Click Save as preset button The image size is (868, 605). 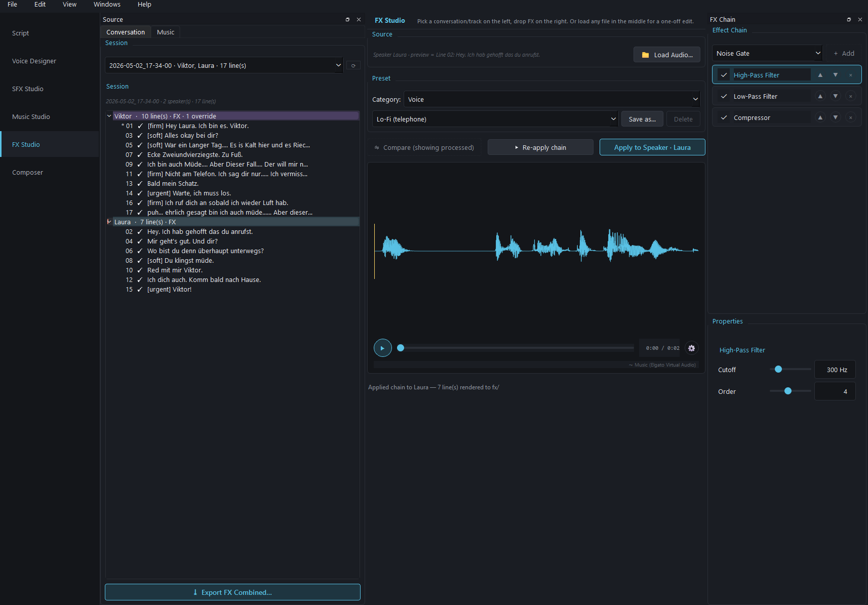(x=642, y=119)
